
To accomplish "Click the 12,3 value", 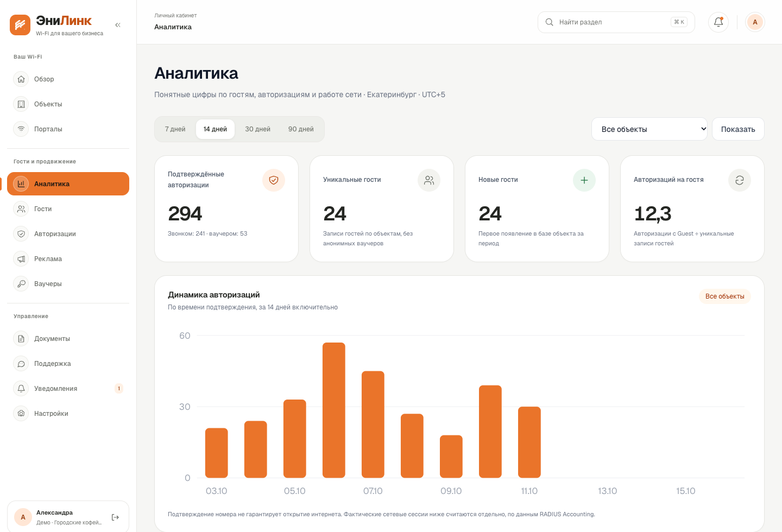I will pos(653,214).
